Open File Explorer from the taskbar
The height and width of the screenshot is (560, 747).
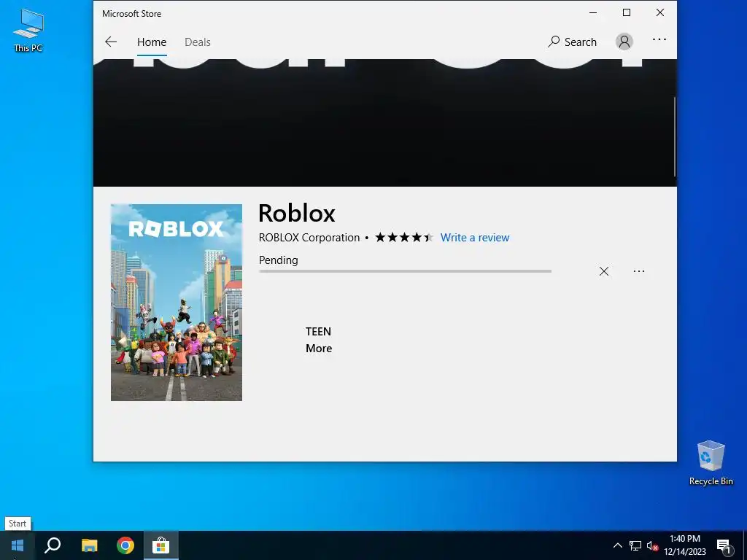pyautogui.click(x=89, y=545)
